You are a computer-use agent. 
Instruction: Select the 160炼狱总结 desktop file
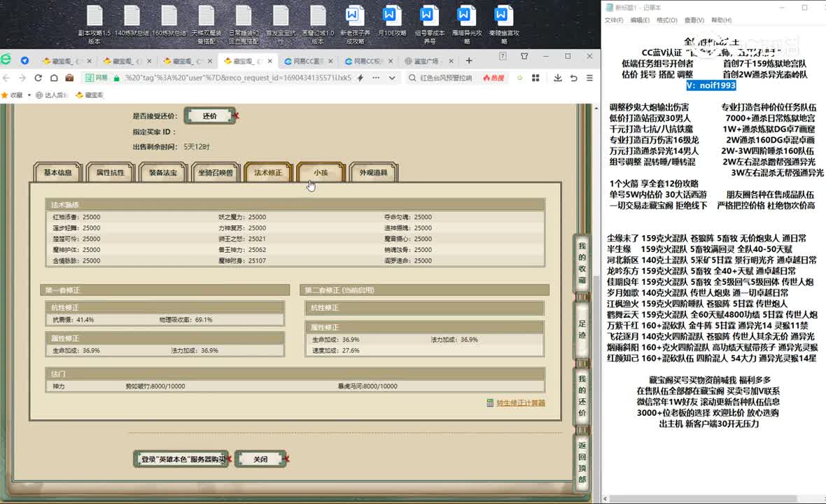[169, 21]
